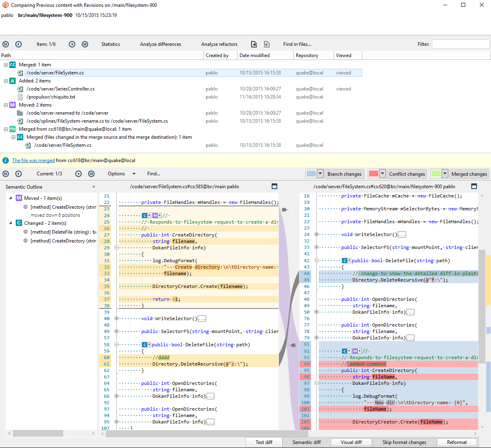Jump to last difference left of Options
The width and height of the screenshot is (491, 448).
tap(91, 174)
